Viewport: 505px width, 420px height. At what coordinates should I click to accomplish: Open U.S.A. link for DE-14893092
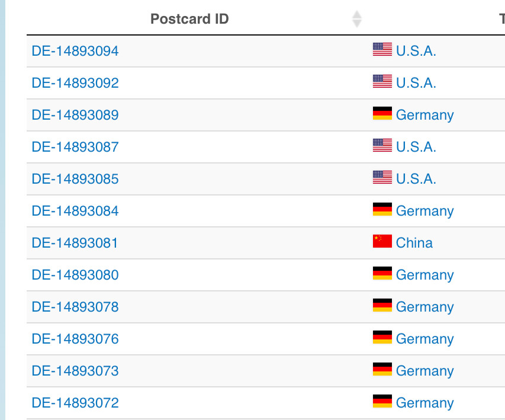(x=416, y=83)
